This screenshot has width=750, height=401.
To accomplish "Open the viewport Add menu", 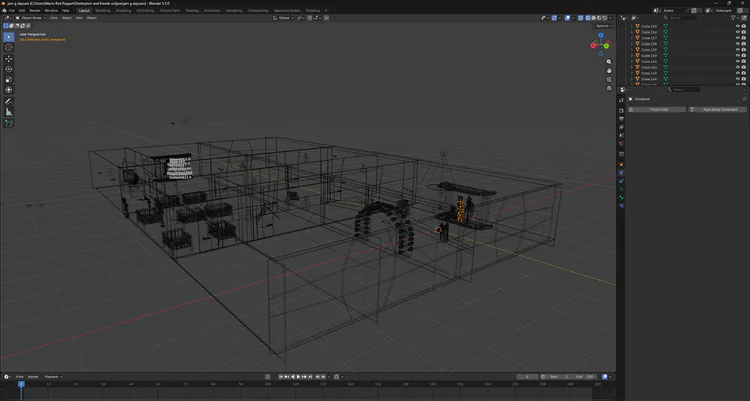I will (x=79, y=18).
